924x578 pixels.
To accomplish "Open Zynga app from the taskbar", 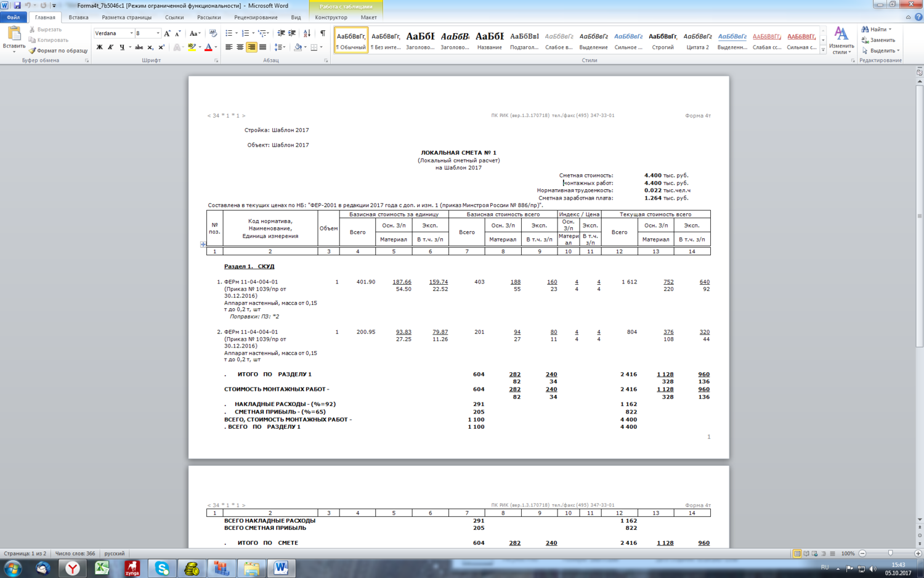I will point(132,568).
